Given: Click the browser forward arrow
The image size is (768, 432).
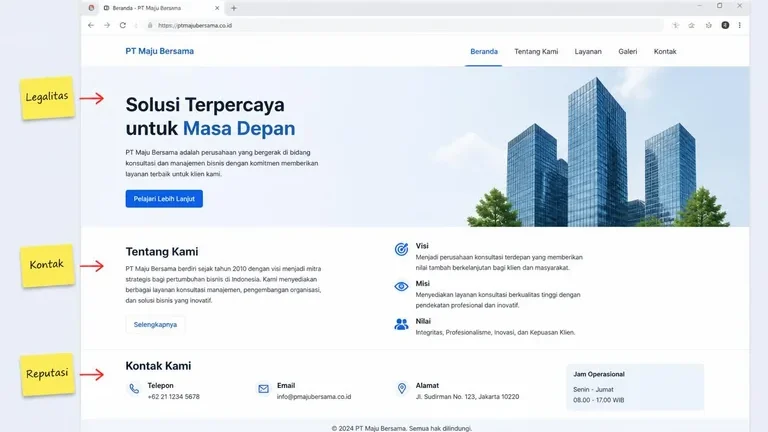Looking at the screenshot, I should pyautogui.click(x=107, y=25).
